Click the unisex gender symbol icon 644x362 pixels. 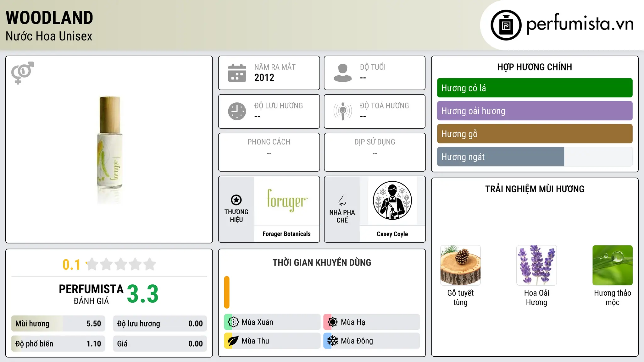(x=22, y=73)
